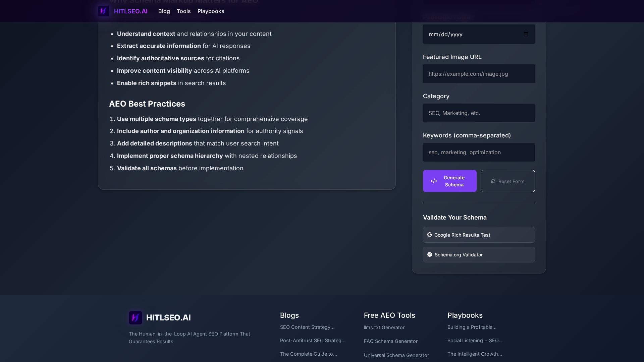Image resolution: width=644 pixels, height=362 pixels.
Task: Focus the Keywords comma-separated field
Action: tap(478, 152)
